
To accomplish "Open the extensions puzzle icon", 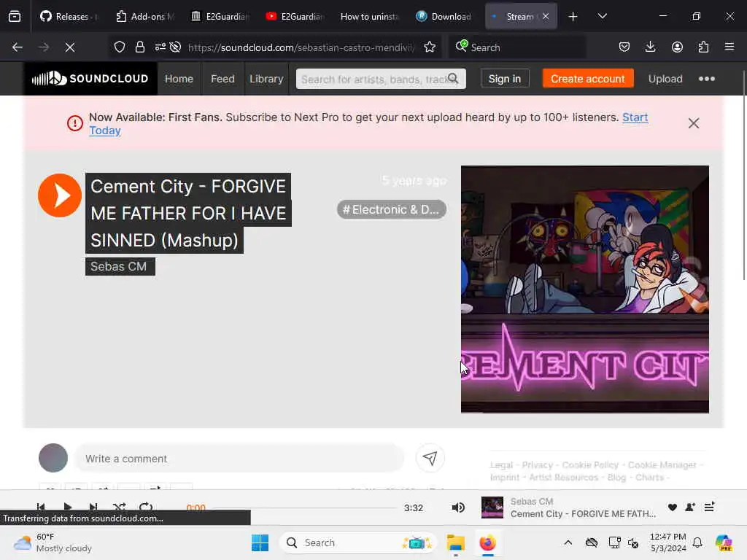I will (703, 47).
